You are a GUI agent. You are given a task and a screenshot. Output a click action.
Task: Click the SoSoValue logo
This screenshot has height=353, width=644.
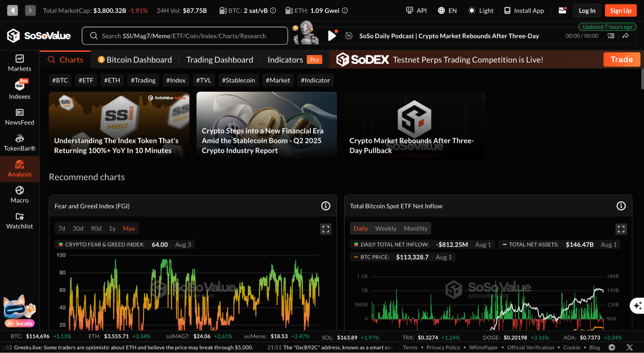click(x=39, y=36)
